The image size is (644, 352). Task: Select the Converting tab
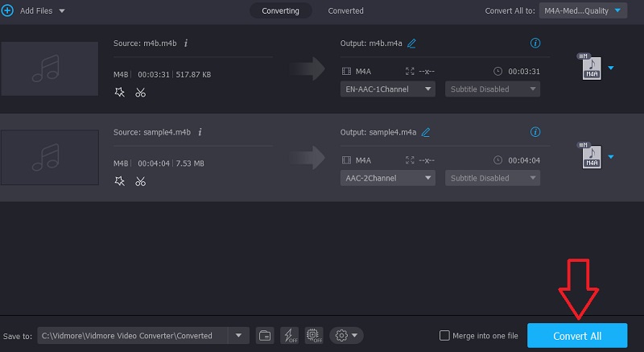(280, 10)
